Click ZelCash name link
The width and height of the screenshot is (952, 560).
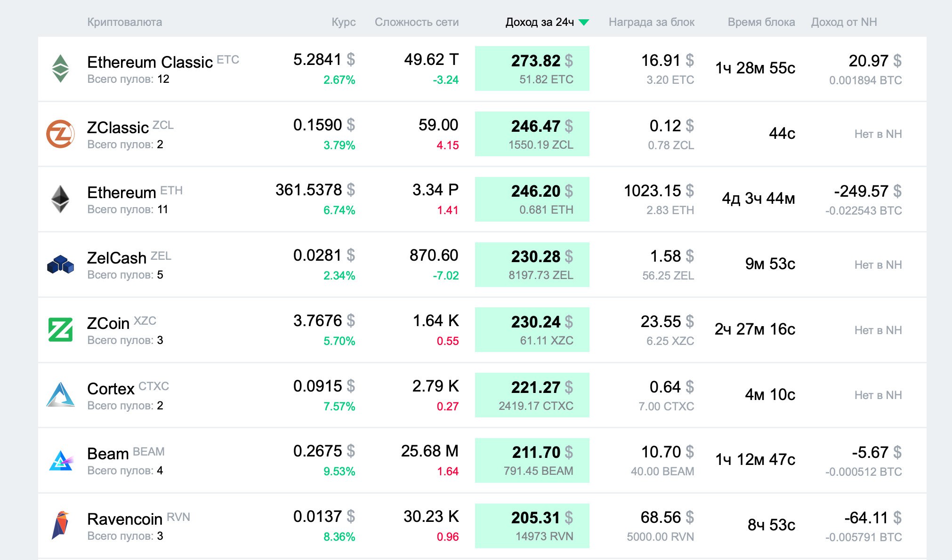(x=117, y=258)
